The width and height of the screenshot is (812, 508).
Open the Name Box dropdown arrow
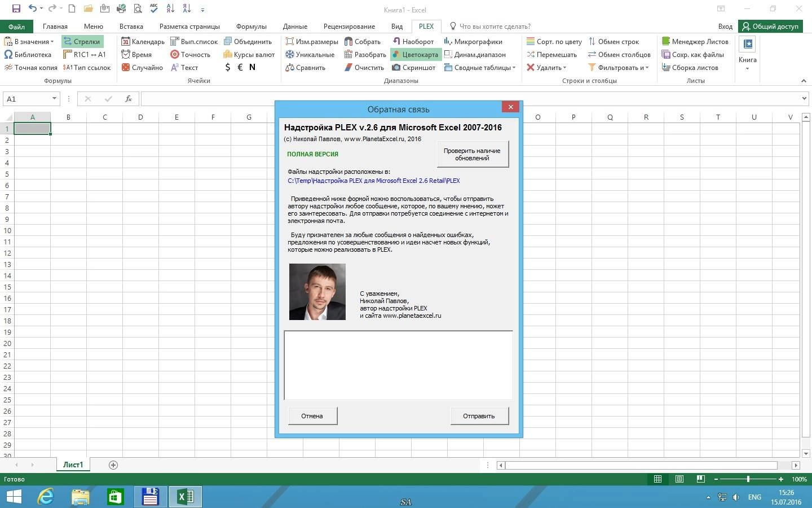pyautogui.click(x=54, y=99)
